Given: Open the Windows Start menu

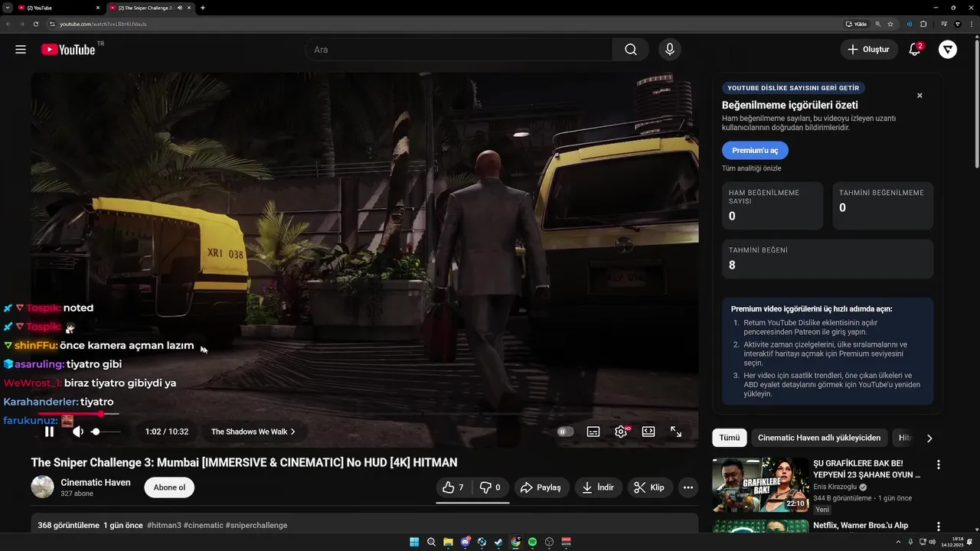Looking at the screenshot, I should pyautogui.click(x=414, y=542).
